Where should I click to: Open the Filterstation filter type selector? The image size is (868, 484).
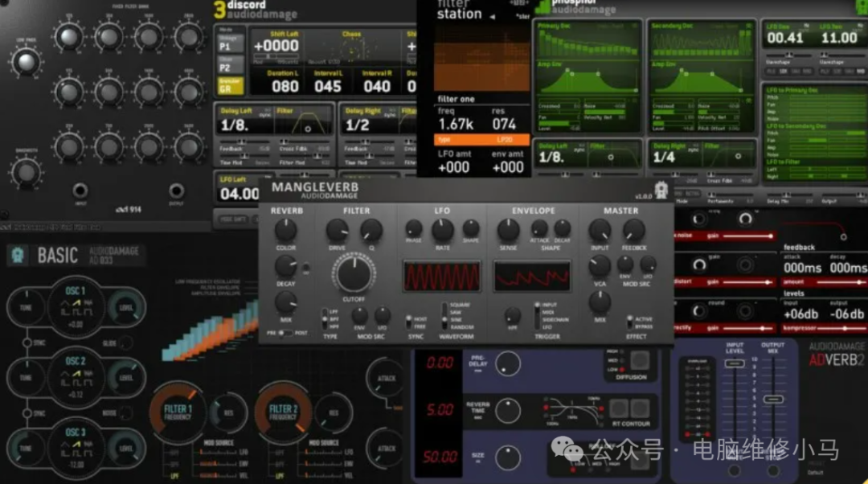pyautogui.click(x=481, y=140)
